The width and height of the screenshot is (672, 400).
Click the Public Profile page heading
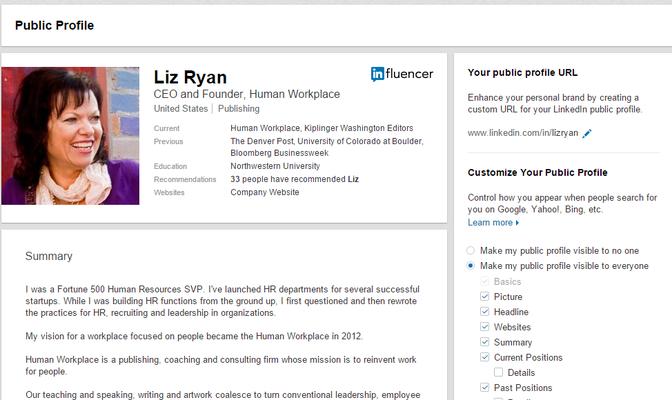(x=54, y=25)
